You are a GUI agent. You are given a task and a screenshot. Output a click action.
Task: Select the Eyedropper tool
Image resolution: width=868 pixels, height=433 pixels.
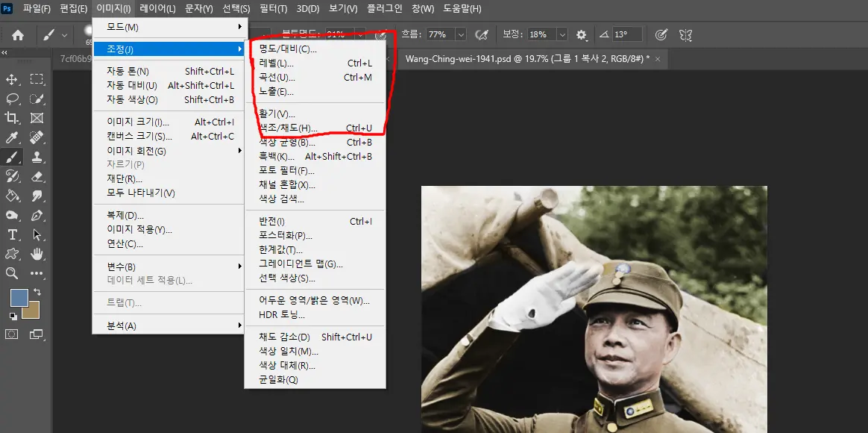pos(12,137)
